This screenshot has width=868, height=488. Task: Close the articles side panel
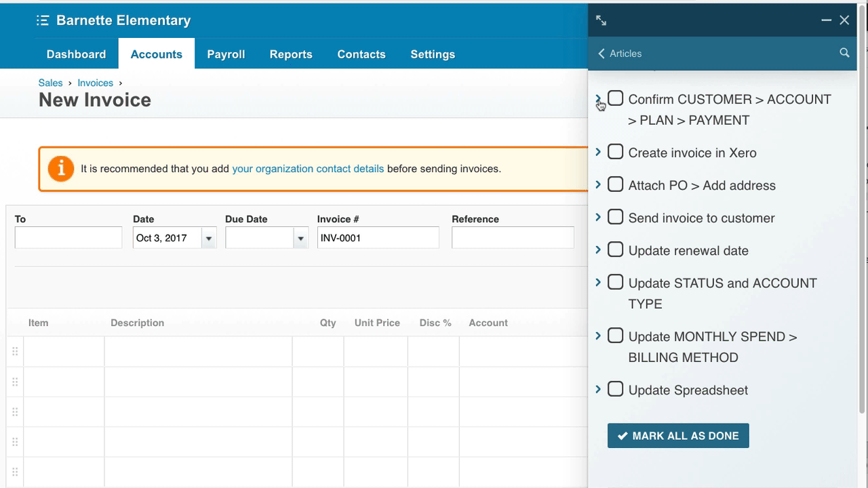tap(844, 20)
